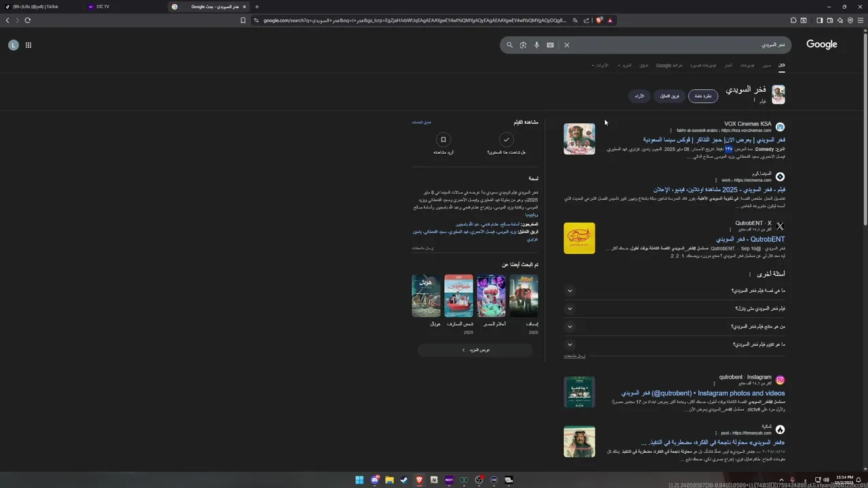Open elcinema result title link

tap(719, 190)
